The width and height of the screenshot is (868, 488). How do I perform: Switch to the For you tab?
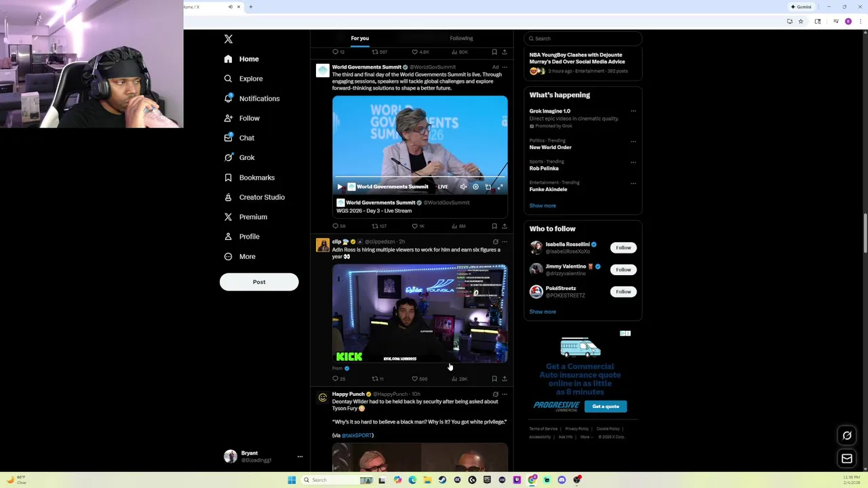tap(360, 39)
